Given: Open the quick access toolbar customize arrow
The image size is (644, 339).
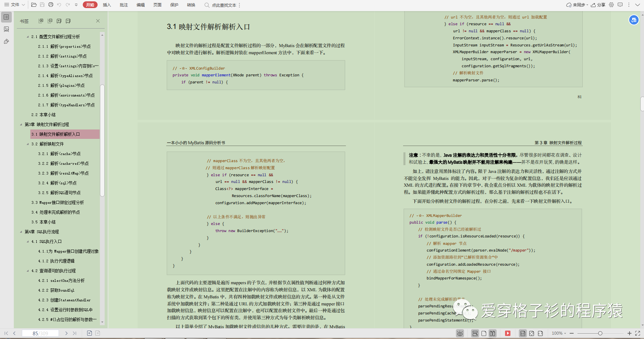Looking at the screenshot, I should pos(76,5).
